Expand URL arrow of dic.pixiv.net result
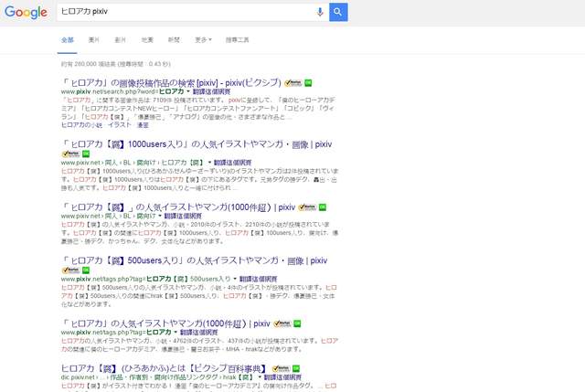585x392 pixels. pyautogui.click(x=260, y=377)
